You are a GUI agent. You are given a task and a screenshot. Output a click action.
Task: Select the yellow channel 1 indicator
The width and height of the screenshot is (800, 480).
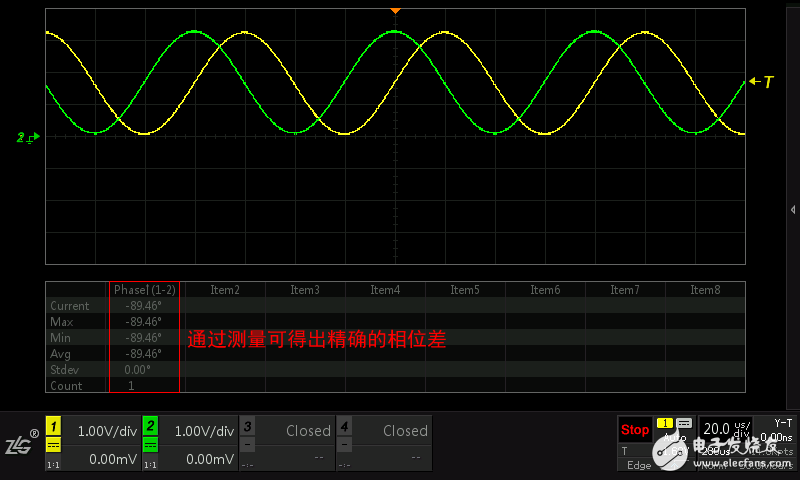click(54, 426)
